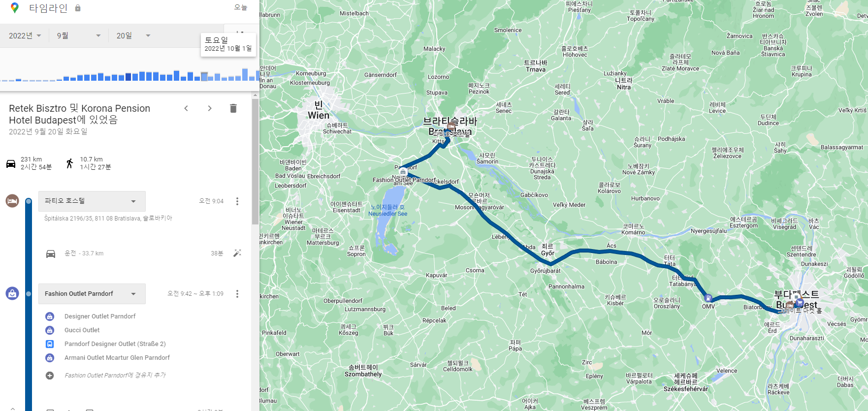The image size is (868, 411).
Task: Select Designer Outlet Parndorf suggestion
Action: coord(100,316)
